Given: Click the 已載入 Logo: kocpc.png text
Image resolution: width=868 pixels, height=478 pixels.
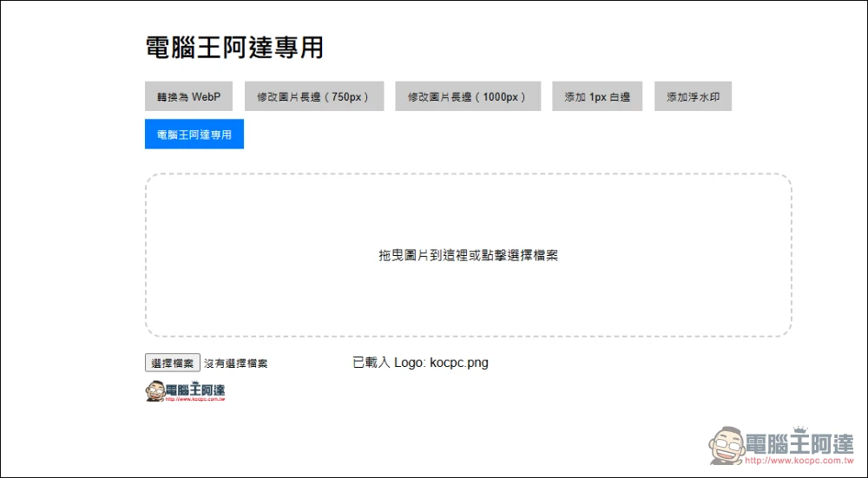Looking at the screenshot, I should coord(421,363).
